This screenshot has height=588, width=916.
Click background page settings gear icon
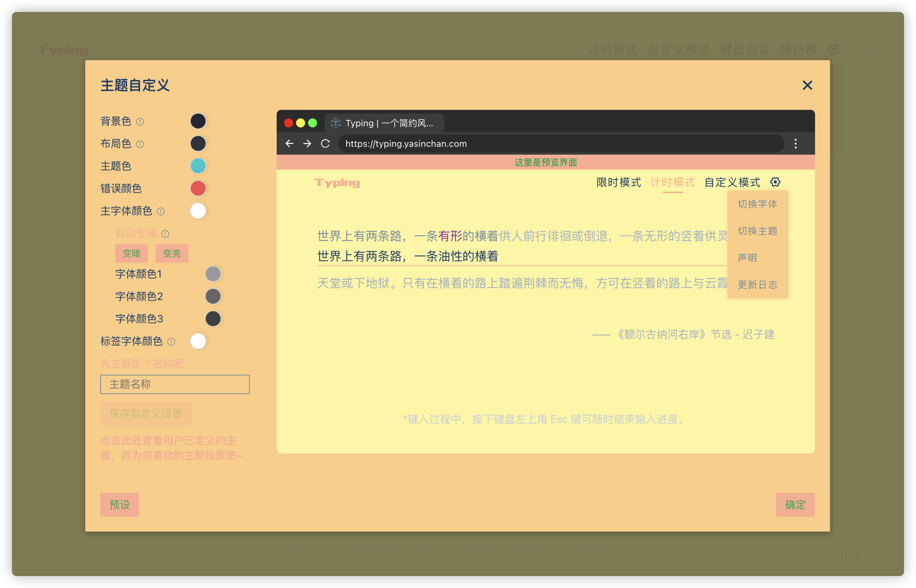point(833,49)
